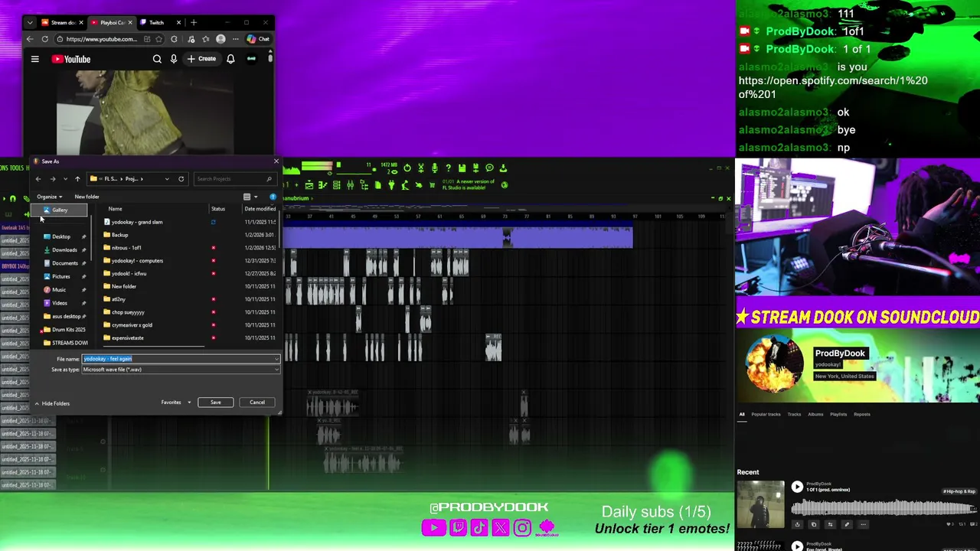Click FL Studio render audio export icon
The height and width of the screenshot is (551, 980).
click(x=475, y=168)
